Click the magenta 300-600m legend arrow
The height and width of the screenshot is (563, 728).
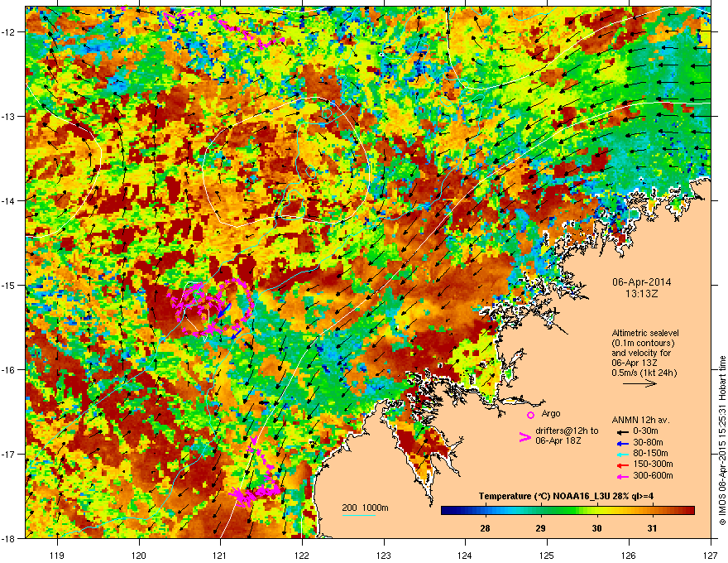point(622,476)
